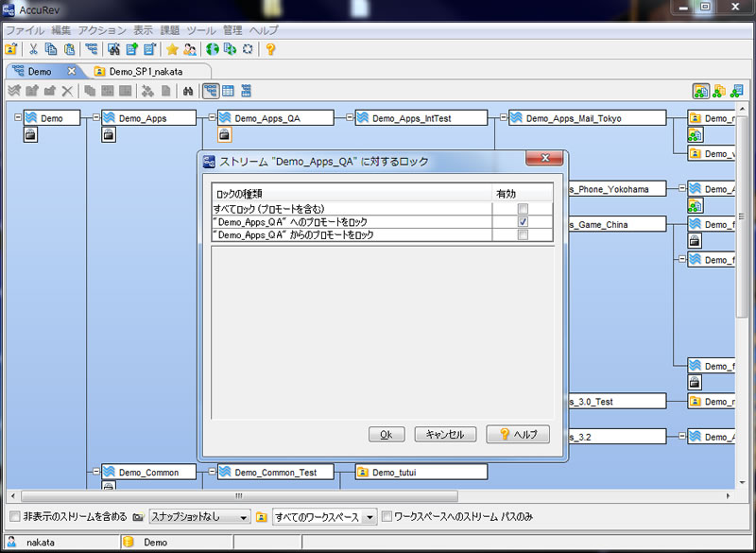Click the globe with document icon
The height and width of the screenshot is (553, 756).
tap(230, 49)
